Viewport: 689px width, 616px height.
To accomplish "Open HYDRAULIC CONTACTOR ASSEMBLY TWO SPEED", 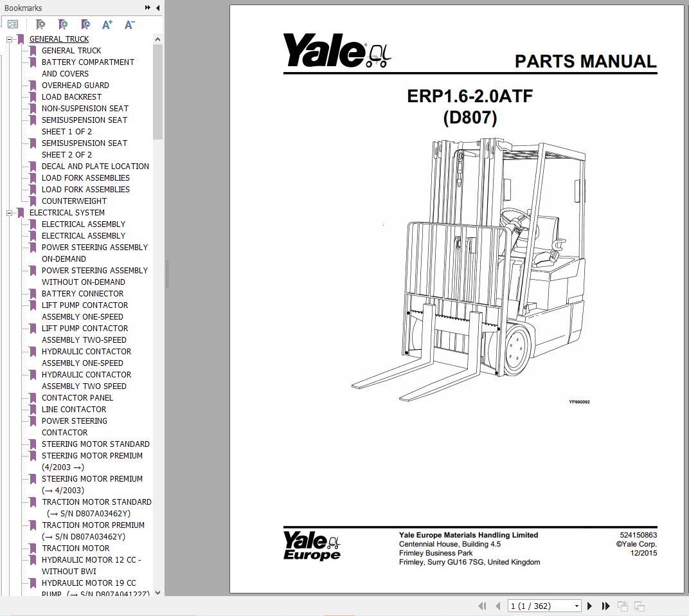I will 86,380.
